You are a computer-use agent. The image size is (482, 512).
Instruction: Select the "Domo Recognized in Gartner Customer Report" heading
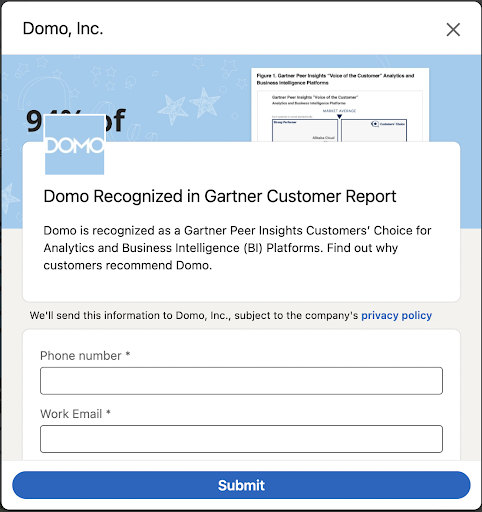click(x=220, y=196)
